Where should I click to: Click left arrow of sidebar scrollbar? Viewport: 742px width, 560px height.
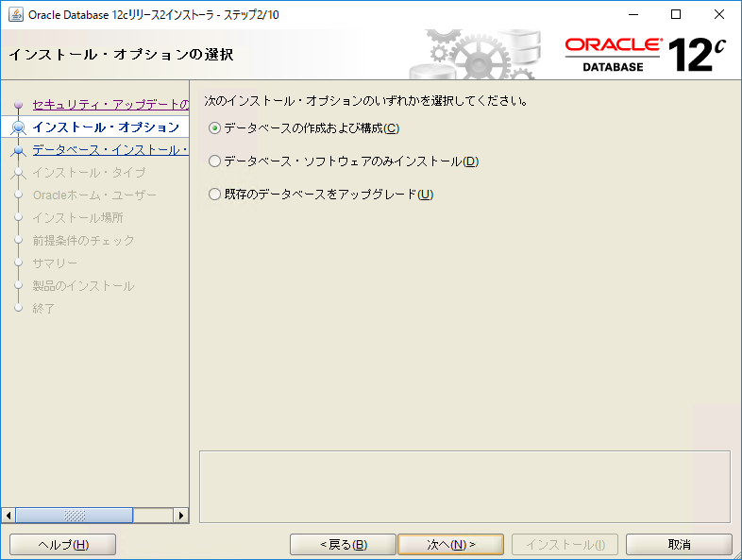pos(8,515)
